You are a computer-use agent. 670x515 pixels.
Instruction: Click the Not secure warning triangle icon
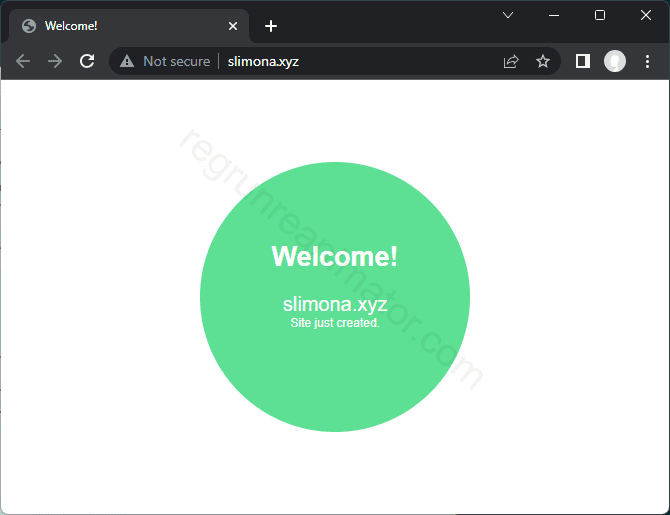point(127,61)
